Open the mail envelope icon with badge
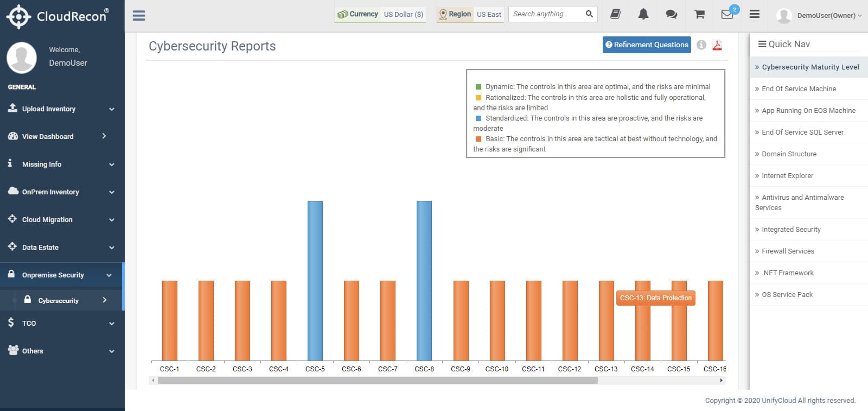 [x=729, y=14]
